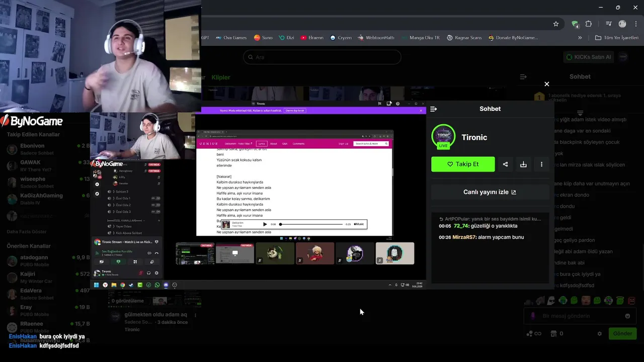Open the Eray recommended channel
Image resolution: width=644 pixels, height=362 pixels.
tap(48, 310)
